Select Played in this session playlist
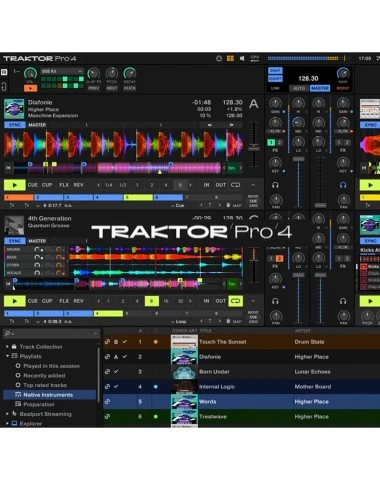Viewport: 380px width, 480px height. [51, 366]
